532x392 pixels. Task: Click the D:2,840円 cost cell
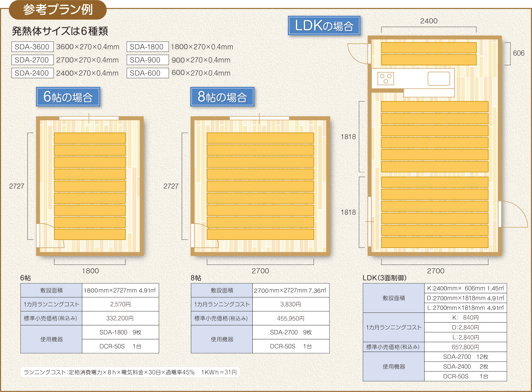point(465,327)
